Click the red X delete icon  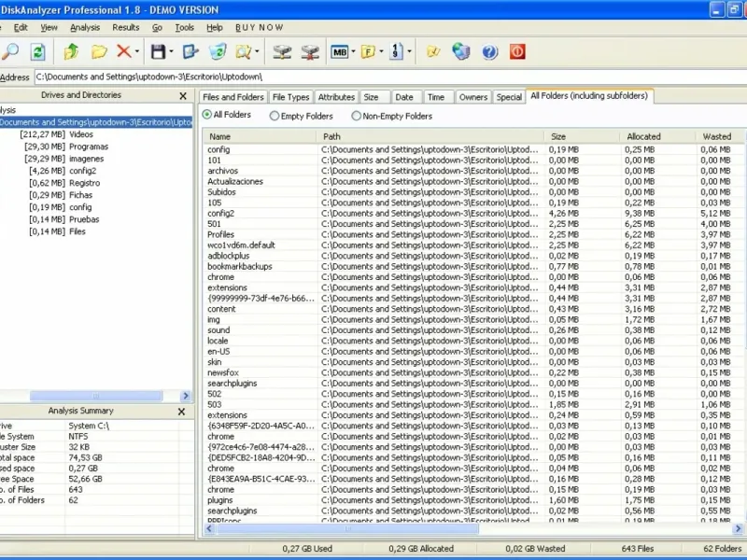(x=122, y=52)
